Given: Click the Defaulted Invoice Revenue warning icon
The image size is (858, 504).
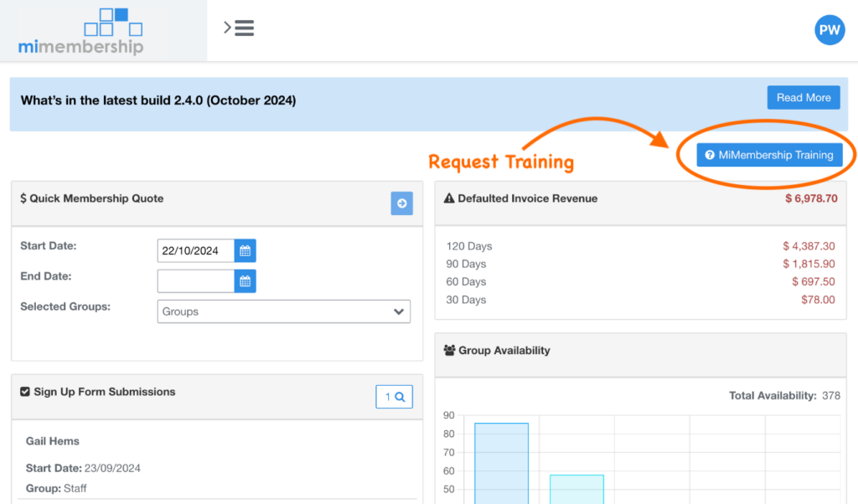Looking at the screenshot, I should (x=449, y=199).
